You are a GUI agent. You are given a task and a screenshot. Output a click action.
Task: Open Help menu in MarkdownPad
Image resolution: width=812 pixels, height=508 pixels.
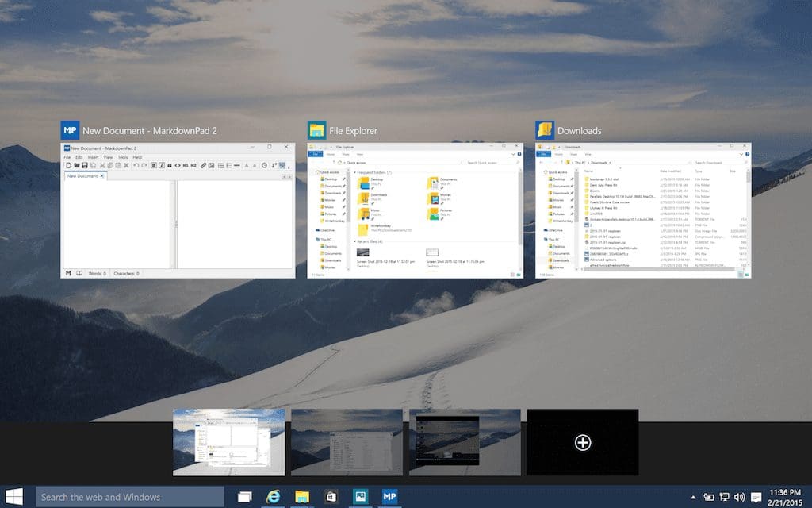pos(137,157)
